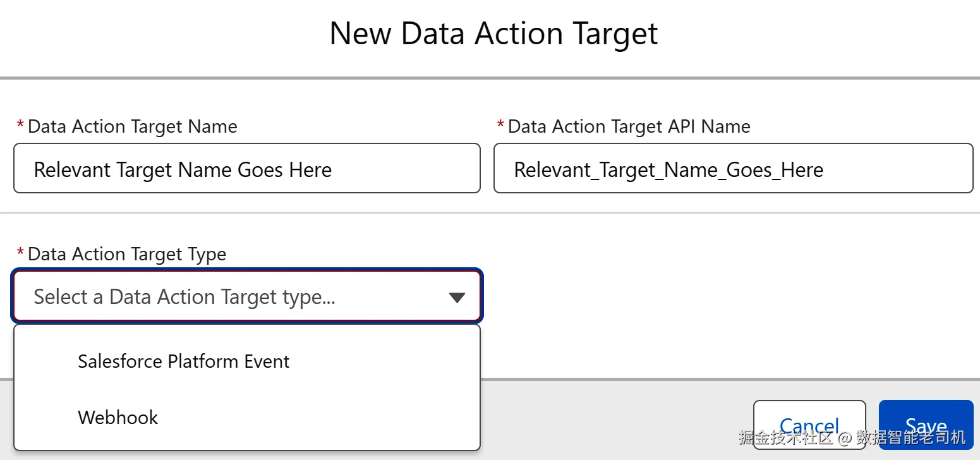Click the 'Data Action Target API Name' label
Viewport: 980px width, 460px height.
coord(629,126)
